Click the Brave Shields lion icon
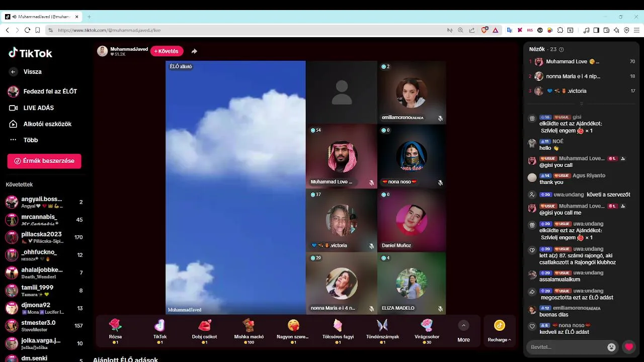This screenshot has height=362, width=644. click(x=485, y=30)
